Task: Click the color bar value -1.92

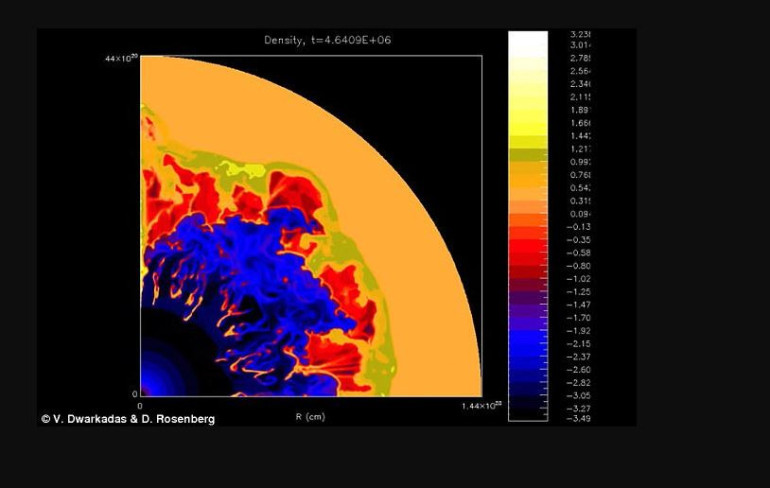Action: pyautogui.click(x=578, y=331)
